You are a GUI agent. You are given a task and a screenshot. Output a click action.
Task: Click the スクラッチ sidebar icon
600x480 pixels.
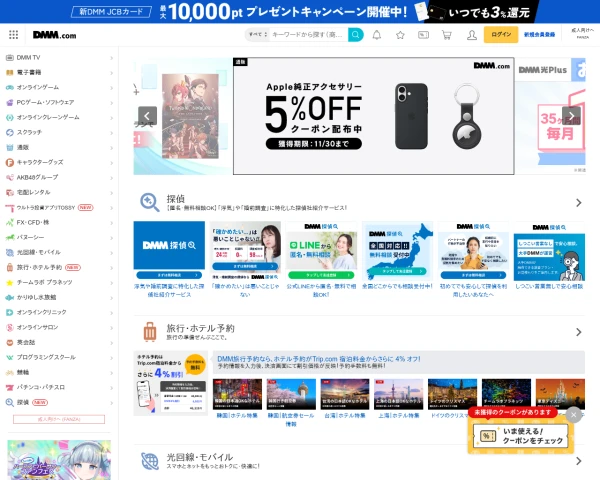(x=10, y=132)
